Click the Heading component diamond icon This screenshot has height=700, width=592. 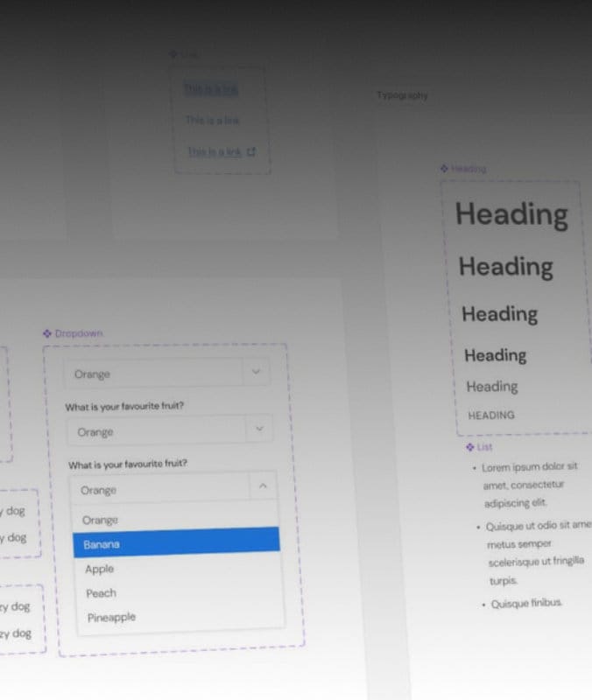point(445,168)
